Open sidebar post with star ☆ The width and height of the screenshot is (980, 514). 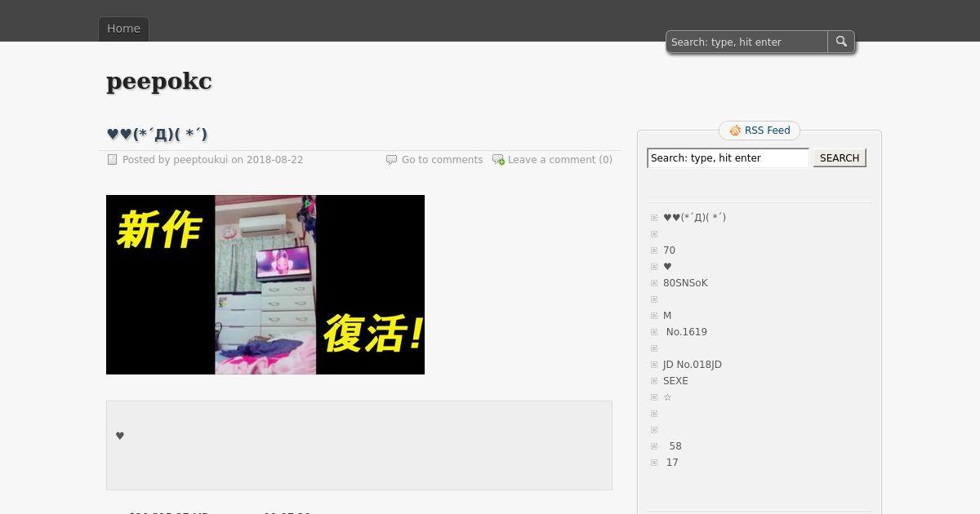(x=667, y=397)
